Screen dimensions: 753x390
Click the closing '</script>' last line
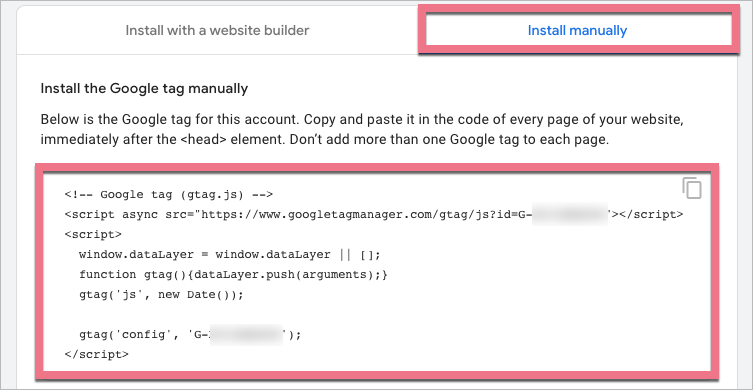pos(97,355)
